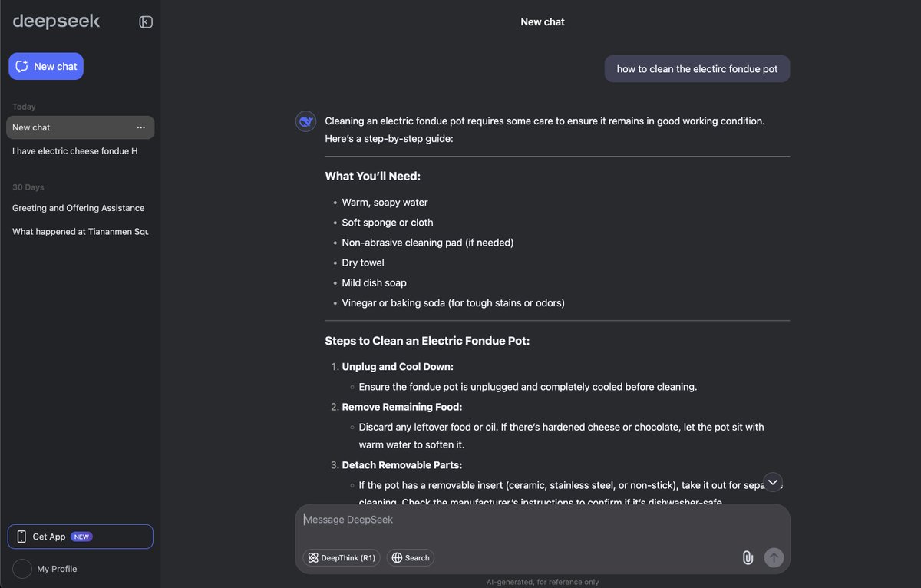Collapse the sidebar panel icon
This screenshot has height=588, width=921.
point(146,22)
